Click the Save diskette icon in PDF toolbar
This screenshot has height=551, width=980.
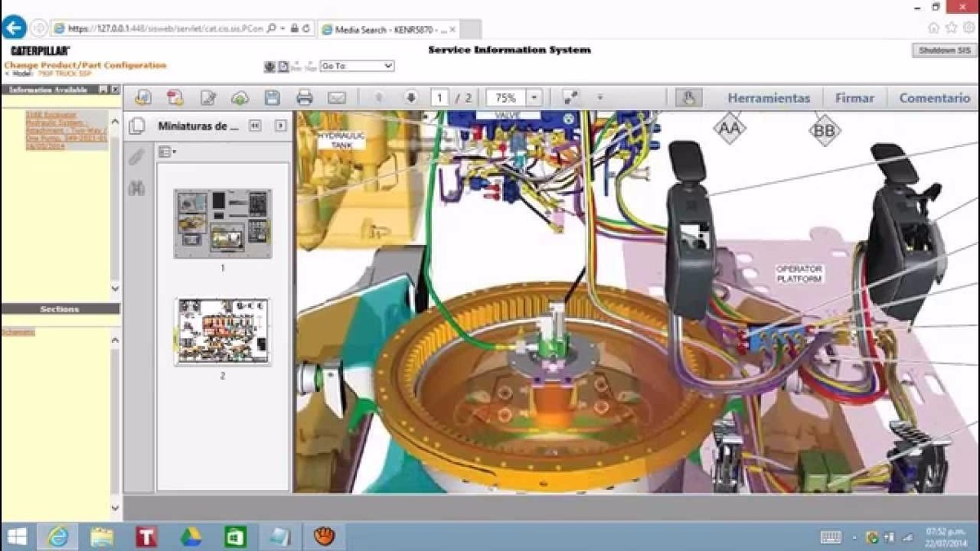(x=272, y=98)
